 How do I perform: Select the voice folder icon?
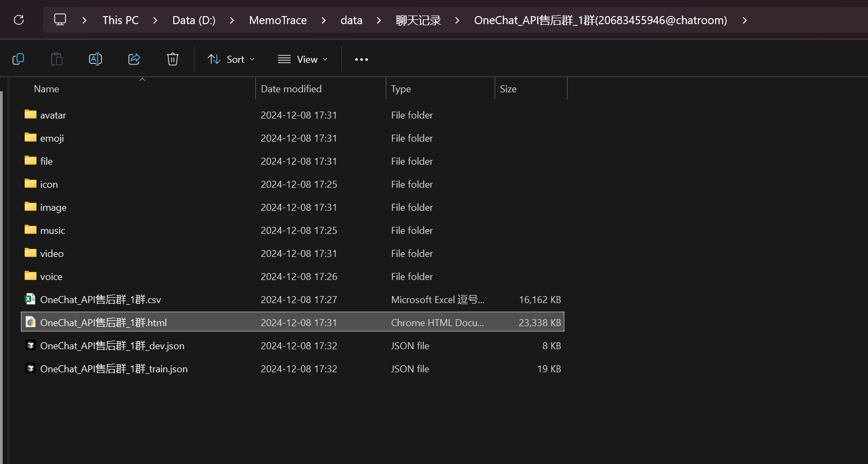(x=31, y=276)
